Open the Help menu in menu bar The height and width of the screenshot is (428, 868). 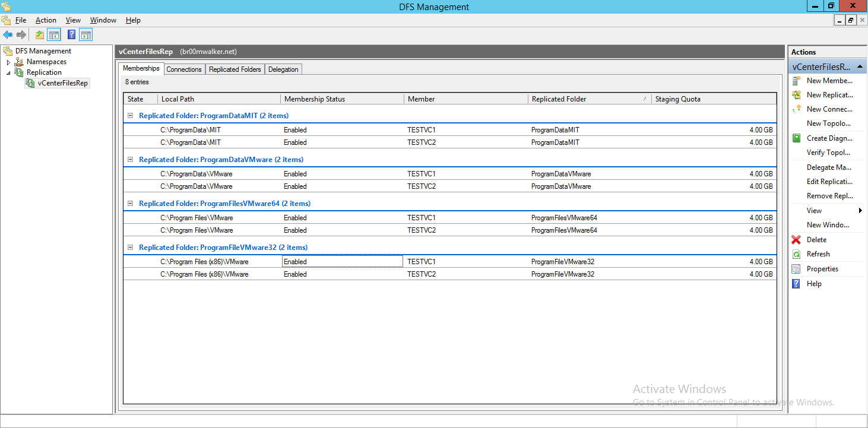[133, 20]
